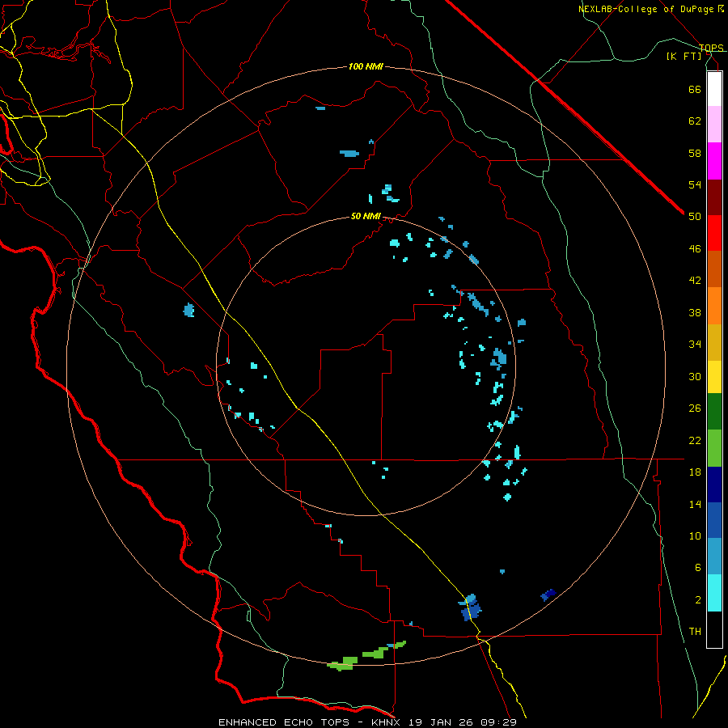Click the 50 value on the color scale

pyautogui.click(x=695, y=217)
